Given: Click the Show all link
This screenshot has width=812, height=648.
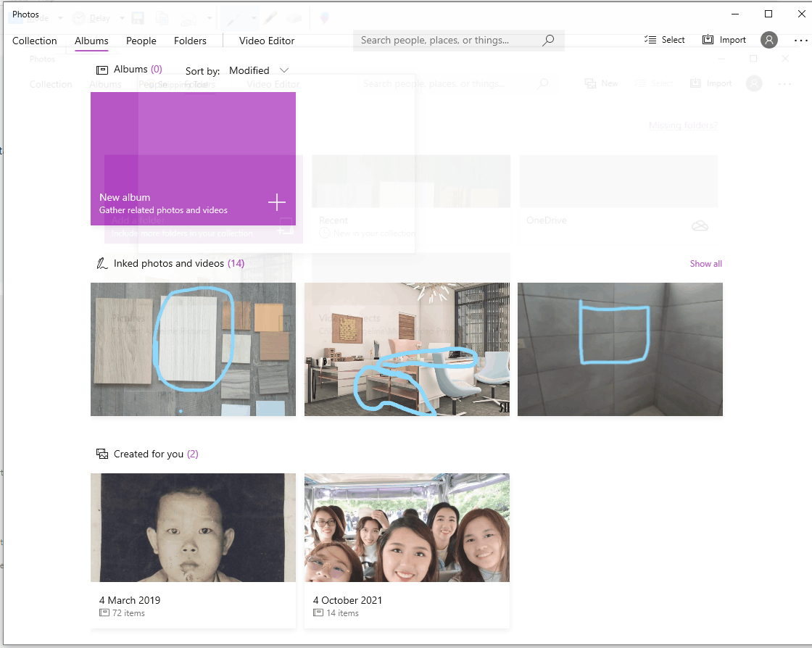Looking at the screenshot, I should click(705, 263).
